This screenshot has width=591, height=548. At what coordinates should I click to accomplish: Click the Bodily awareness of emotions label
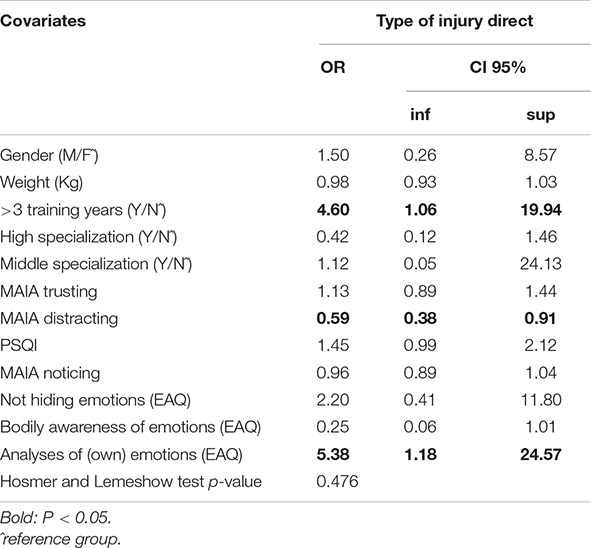[x=130, y=427]
